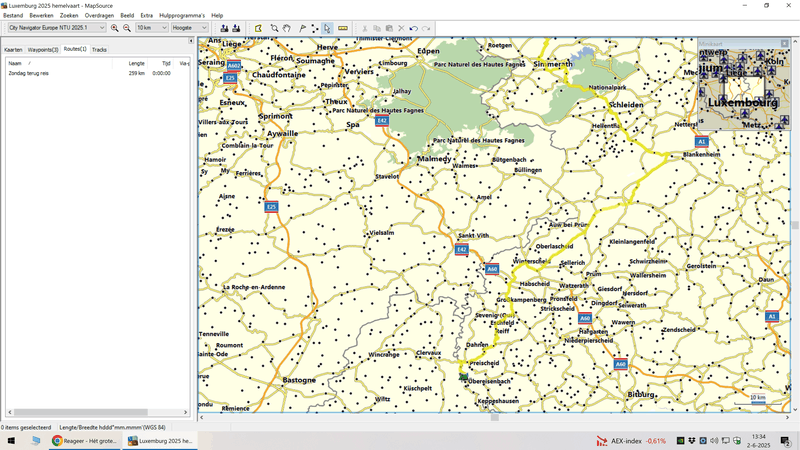Switch to the Routes(1) tab
The height and width of the screenshot is (450, 800).
(75, 49)
